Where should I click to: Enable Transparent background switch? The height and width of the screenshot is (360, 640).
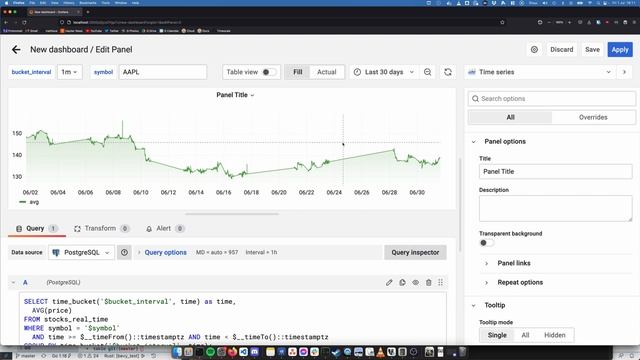[486, 243]
